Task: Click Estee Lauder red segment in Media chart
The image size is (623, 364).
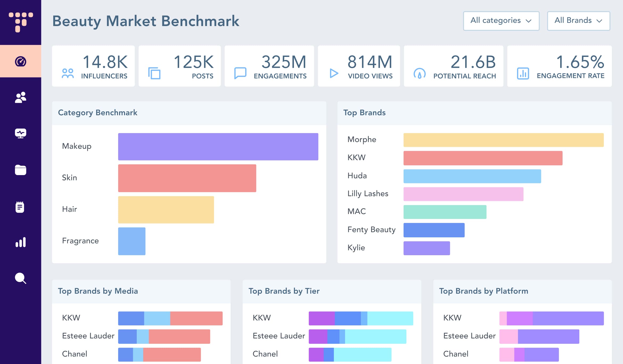Action: 179,337
